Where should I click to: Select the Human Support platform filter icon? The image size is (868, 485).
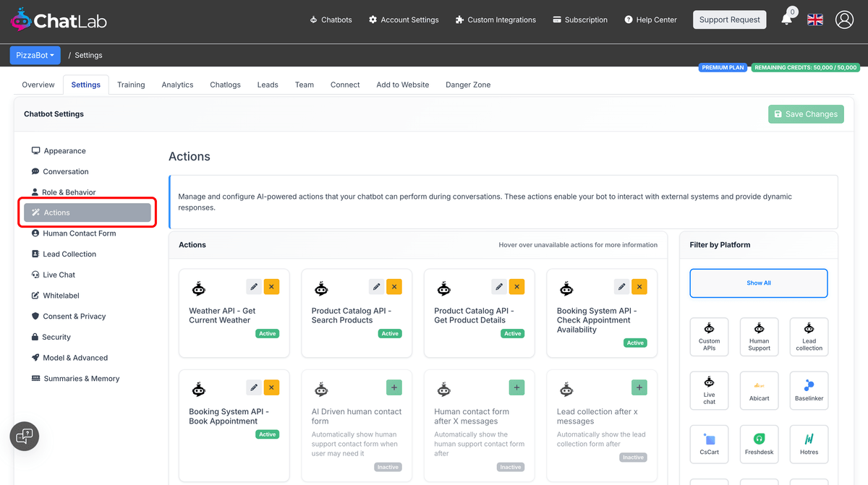coord(759,336)
